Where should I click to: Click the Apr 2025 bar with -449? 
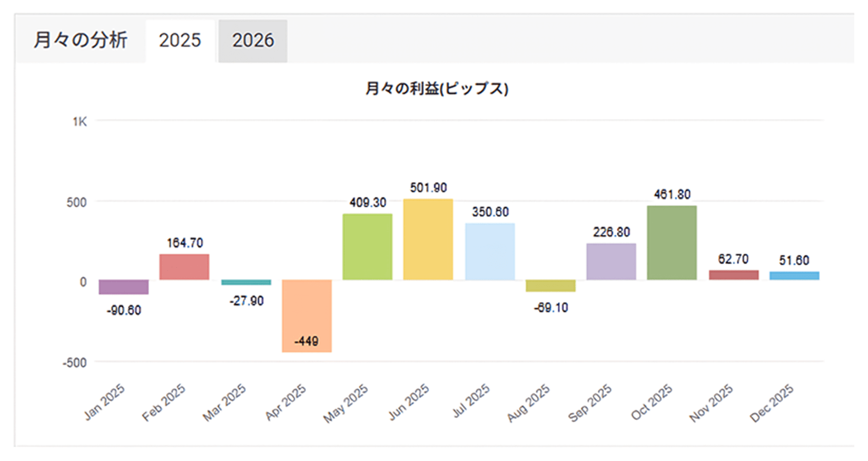tap(306, 316)
